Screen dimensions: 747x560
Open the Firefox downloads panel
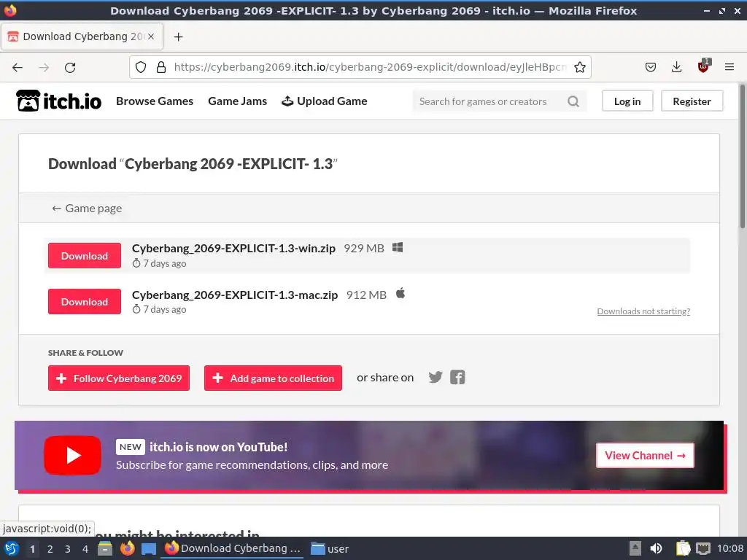[676, 67]
